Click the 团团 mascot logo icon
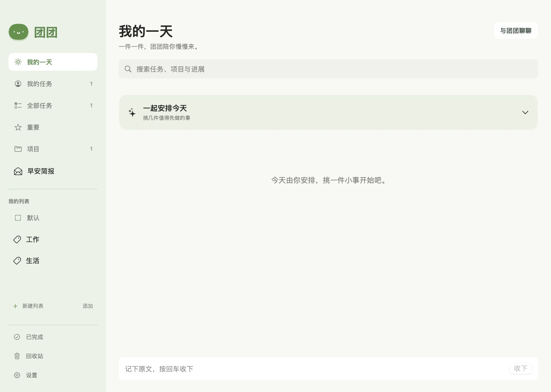Viewport: 551px width, 392px height. (x=19, y=32)
